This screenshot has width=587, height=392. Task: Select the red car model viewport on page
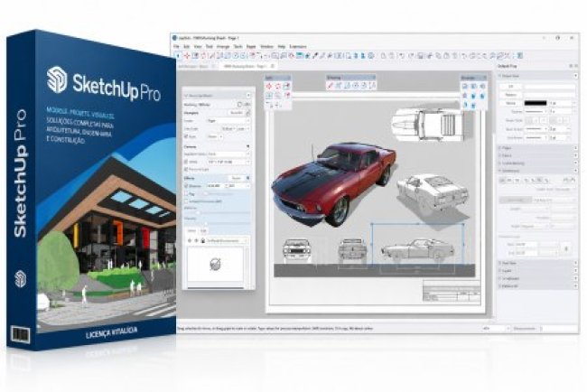(333, 184)
